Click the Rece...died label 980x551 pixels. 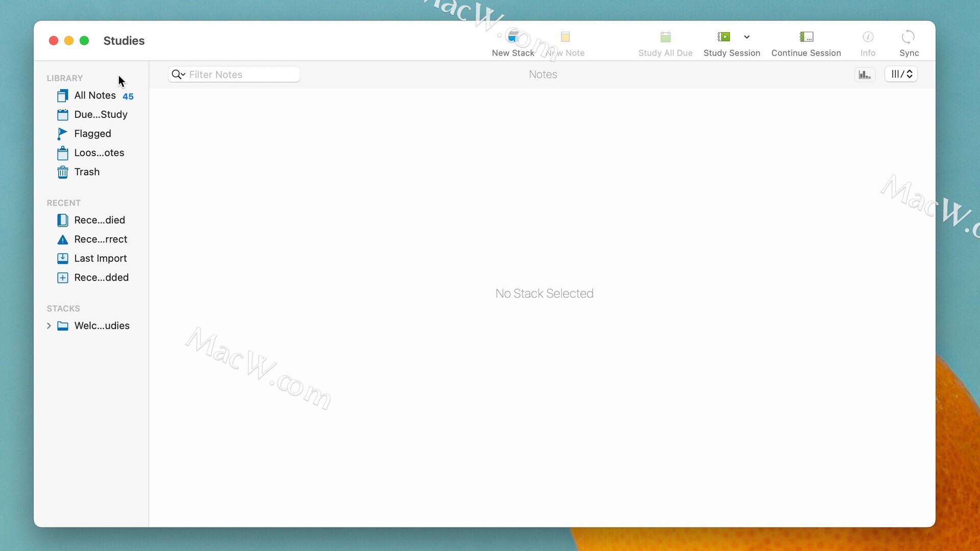click(x=100, y=220)
